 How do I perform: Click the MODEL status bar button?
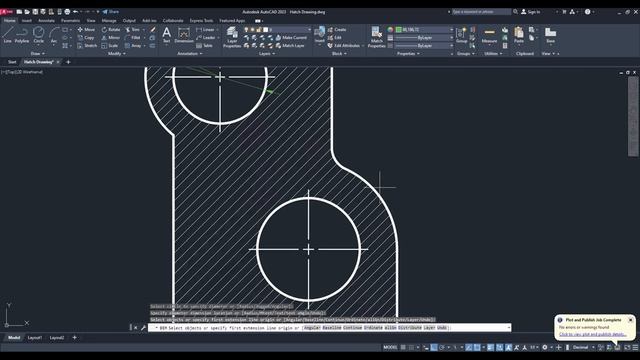(x=390, y=347)
